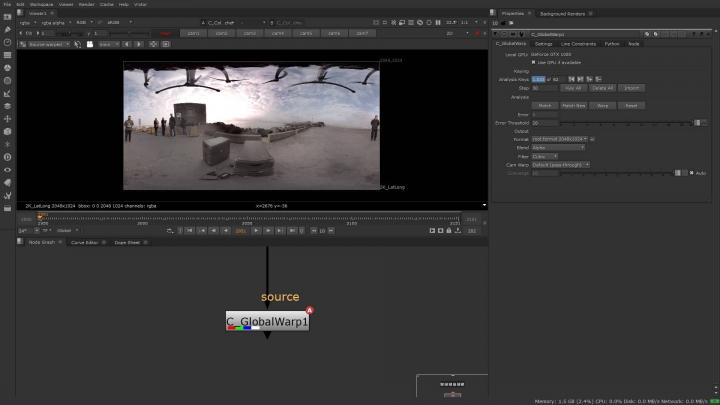Open the 3D nodes cube icon
The width and height of the screenshot is (720, 405).
pyautogui.click(x=7, y=131)
